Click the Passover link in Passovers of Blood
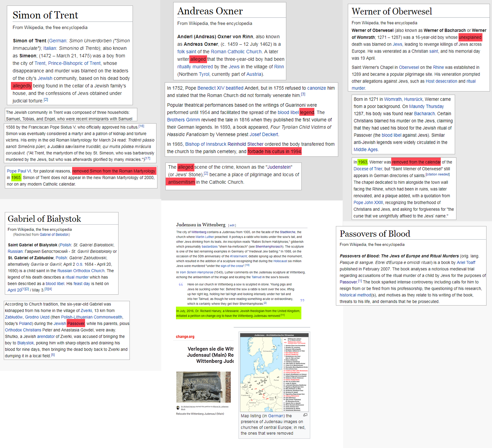This screenshot has height=448, width=492. pyautogui.click(x=348, y=282)
